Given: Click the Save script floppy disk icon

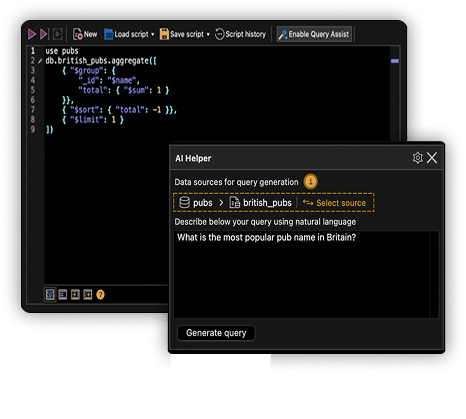Looking at the screenshot, I should (164, 34).
